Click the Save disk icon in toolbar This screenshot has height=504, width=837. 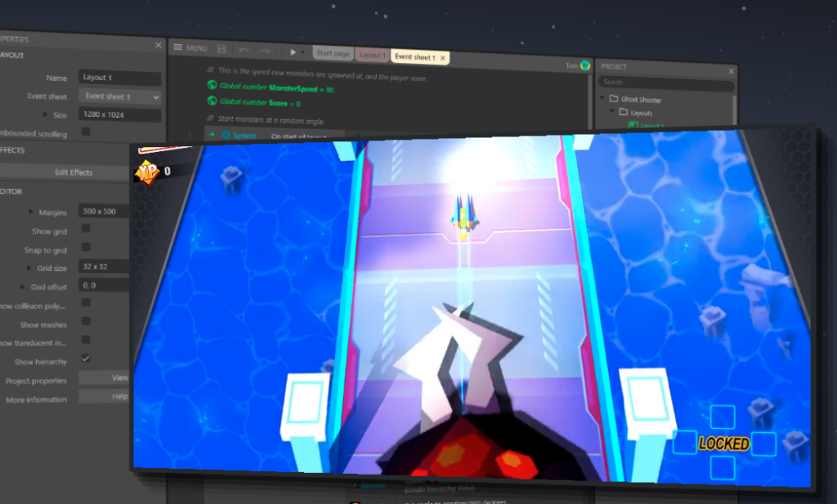222,49
